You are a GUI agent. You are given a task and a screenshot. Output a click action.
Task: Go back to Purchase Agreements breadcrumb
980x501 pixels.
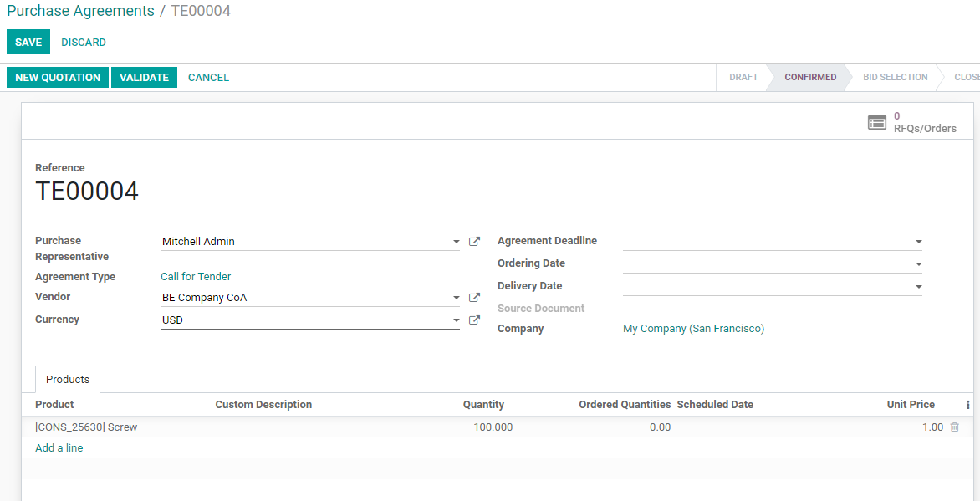click(80, 11)
